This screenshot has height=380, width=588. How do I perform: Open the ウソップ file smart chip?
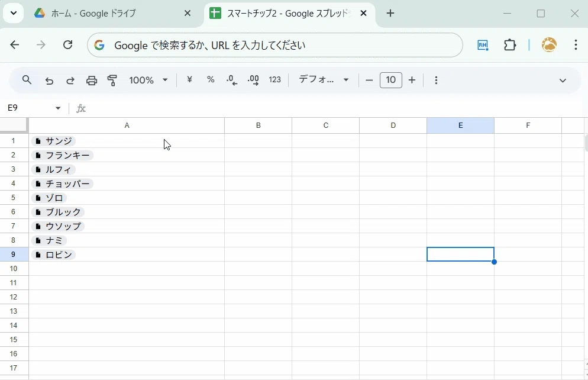58,226
